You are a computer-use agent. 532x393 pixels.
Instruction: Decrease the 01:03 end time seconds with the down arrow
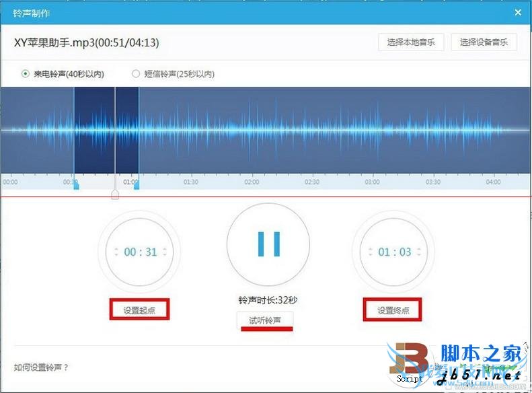[419, 254]
